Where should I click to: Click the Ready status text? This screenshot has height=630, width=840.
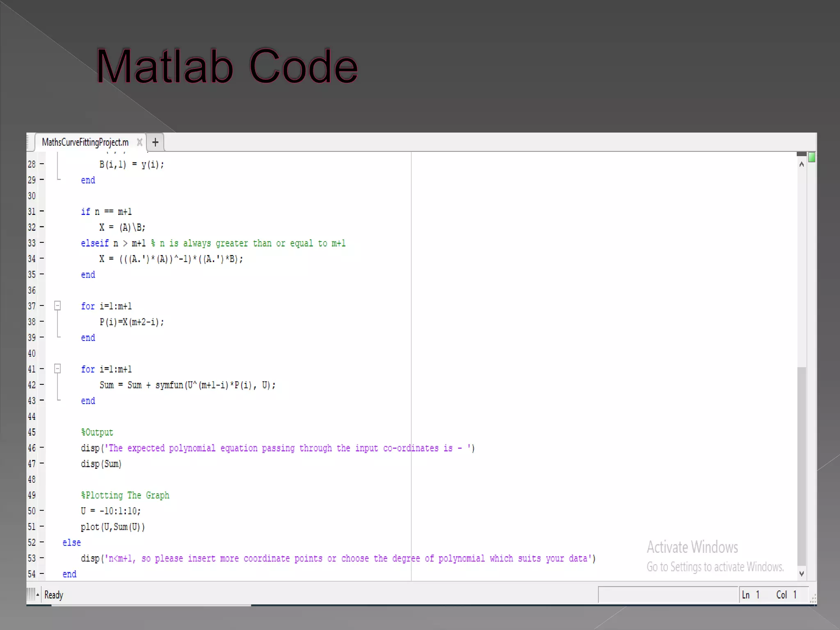coord(54,595)
